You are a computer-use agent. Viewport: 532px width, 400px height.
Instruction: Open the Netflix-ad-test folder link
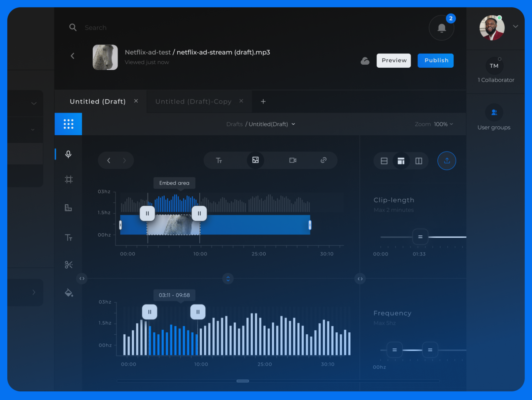click(x=148, y=52)
